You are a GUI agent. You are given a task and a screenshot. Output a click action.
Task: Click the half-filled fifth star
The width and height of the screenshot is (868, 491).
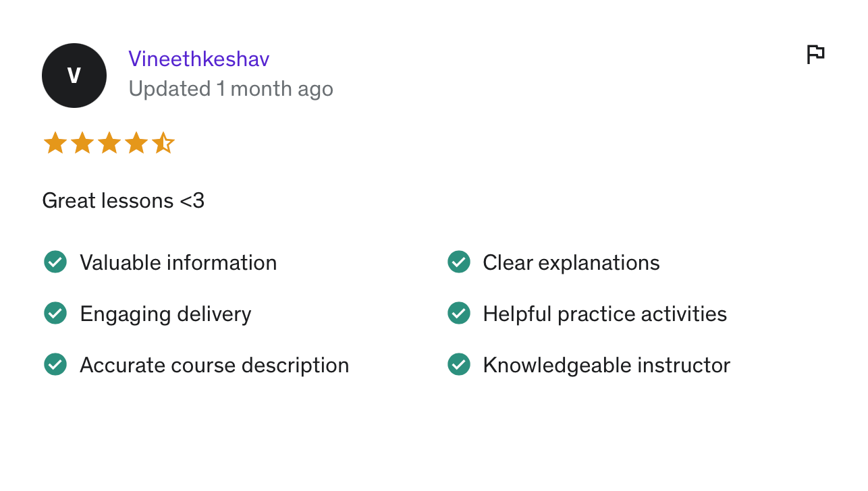(163, 143)
